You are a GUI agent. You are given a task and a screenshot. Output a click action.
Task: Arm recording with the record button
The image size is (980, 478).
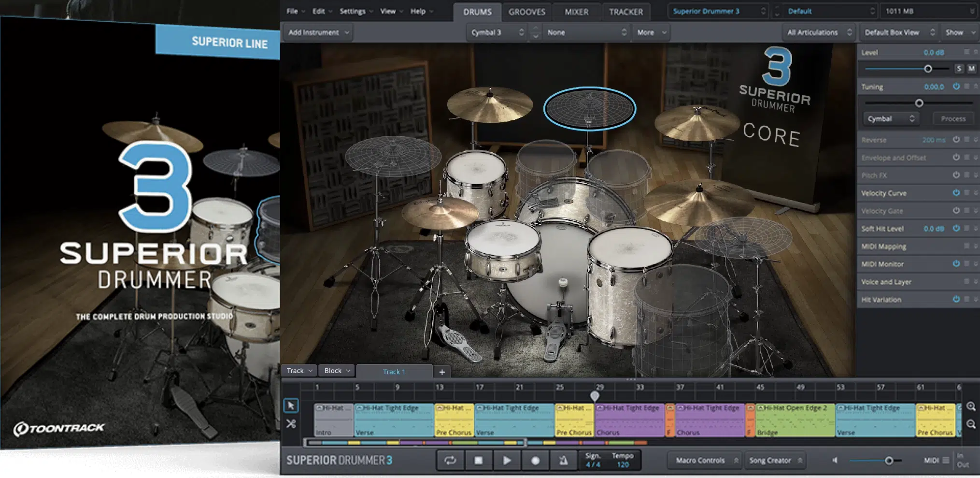point(535,460)
